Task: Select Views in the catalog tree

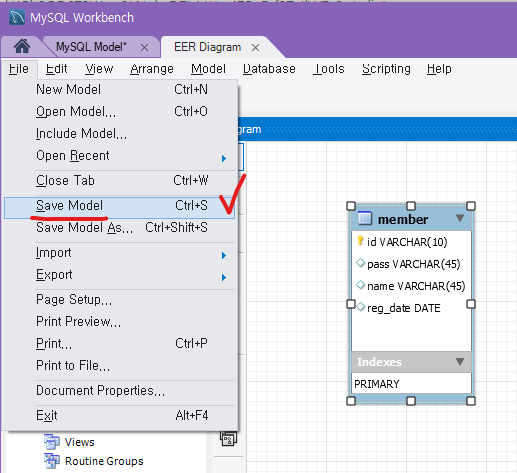Action: click(x=80, y=442)
